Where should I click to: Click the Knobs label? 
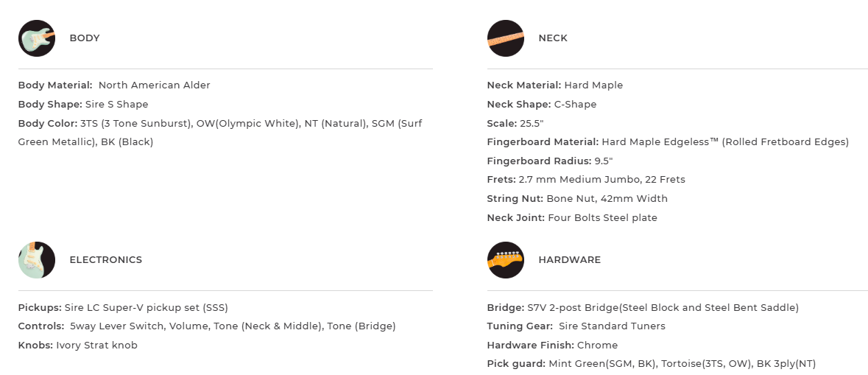tap(35, 346)
